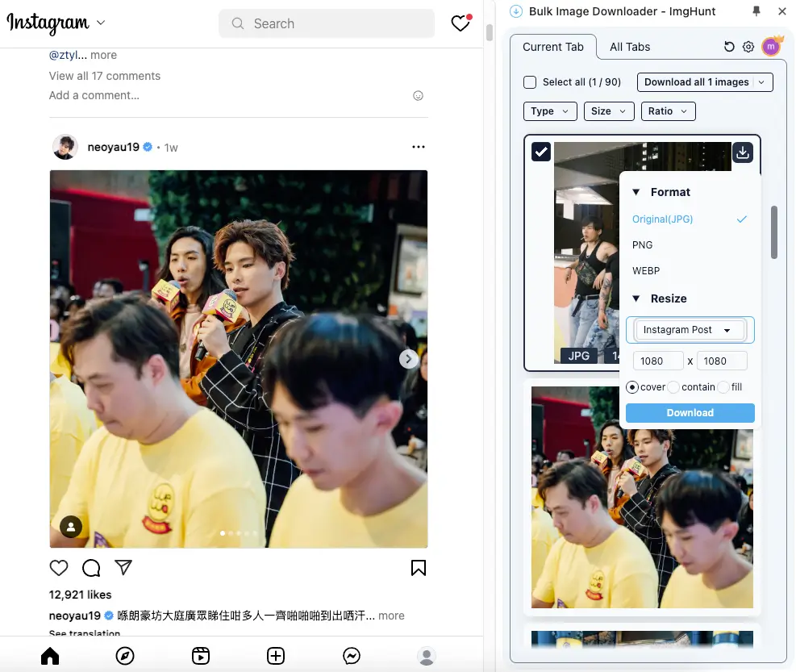Screen dimensions: 796x672
Task: Open the Instagram Post resize preset dropdown
Action: coord(690,329)
